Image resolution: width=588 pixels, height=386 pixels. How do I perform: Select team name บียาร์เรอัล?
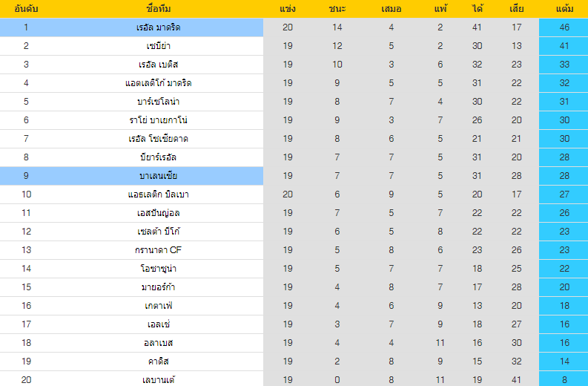pyautogui.click(x=158, y=157)
